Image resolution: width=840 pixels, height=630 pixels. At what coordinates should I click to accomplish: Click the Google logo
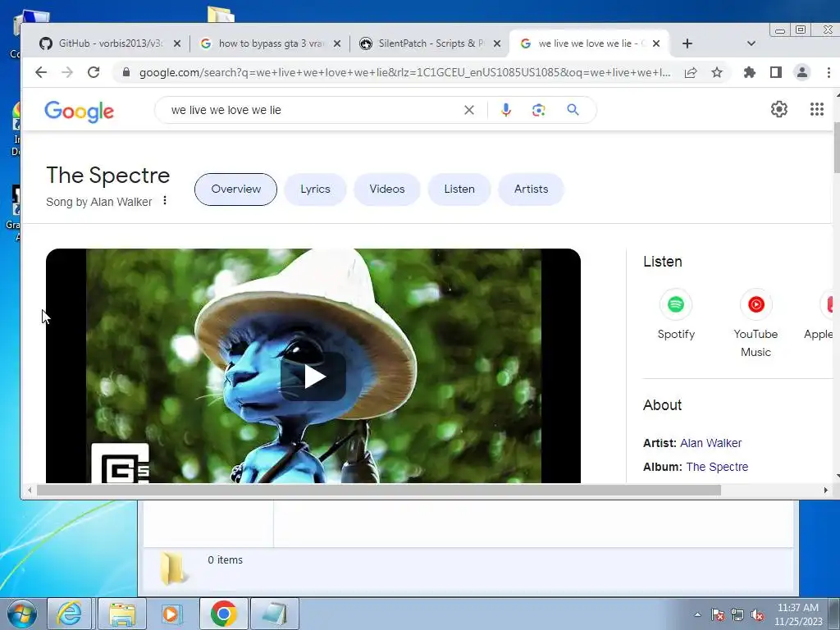tap(79, 112)
